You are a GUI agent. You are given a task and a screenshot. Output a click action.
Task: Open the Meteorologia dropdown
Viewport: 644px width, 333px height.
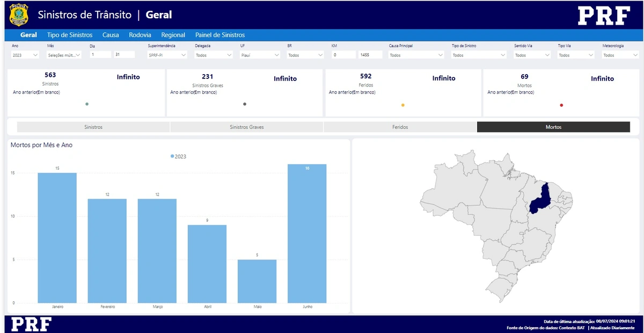coord(620,55)
